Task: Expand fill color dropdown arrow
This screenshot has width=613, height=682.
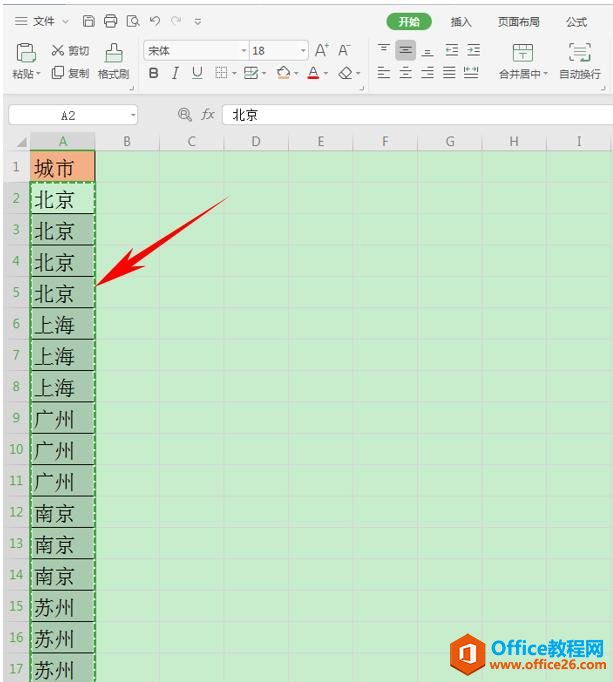Action: 296,73
